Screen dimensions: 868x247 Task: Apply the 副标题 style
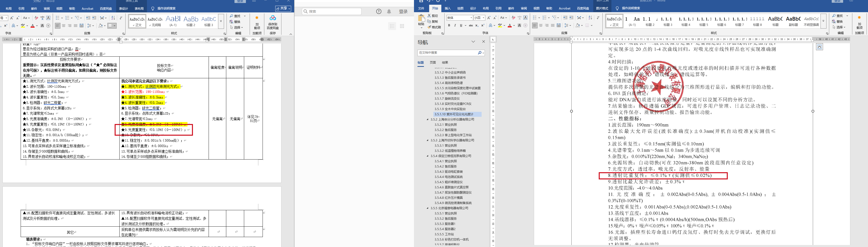point(793,21)
